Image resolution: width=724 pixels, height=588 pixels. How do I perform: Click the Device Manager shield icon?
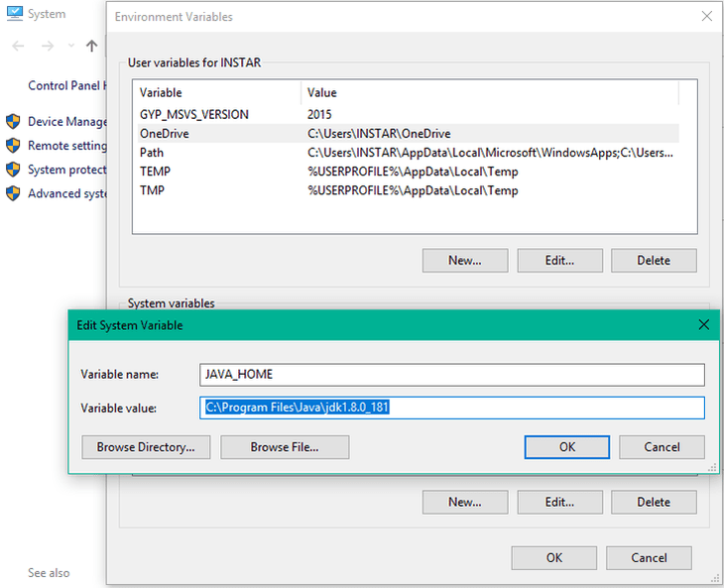[13, 121]
